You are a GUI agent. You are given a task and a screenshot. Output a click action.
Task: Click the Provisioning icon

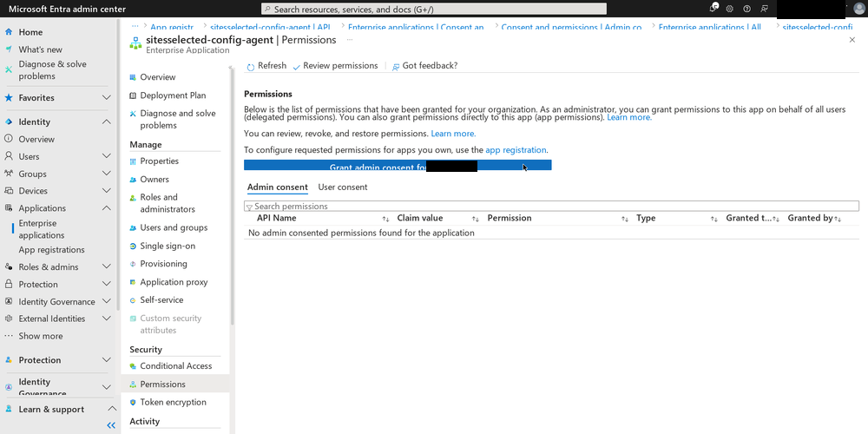coord(133,264)
